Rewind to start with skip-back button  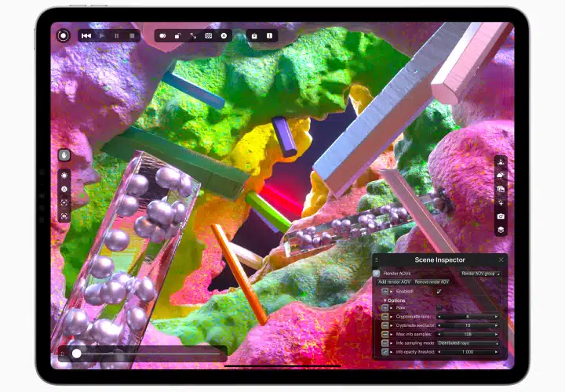[86, 35]
